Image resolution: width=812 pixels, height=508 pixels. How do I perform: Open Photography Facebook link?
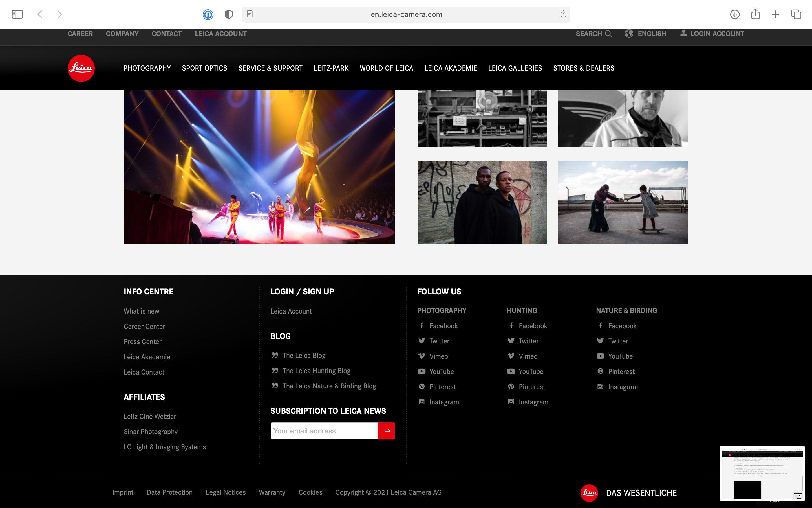(438, 326)
